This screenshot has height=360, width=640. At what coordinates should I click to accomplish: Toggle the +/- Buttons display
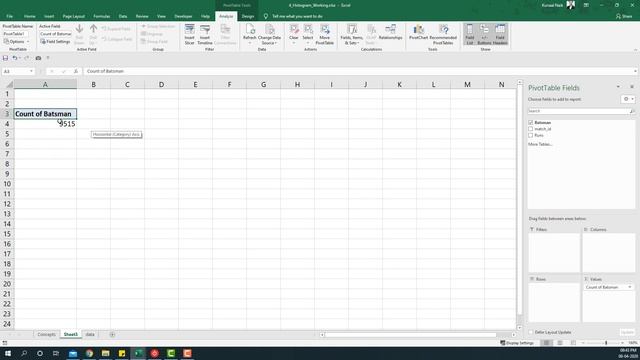click(x=484, y=34)
